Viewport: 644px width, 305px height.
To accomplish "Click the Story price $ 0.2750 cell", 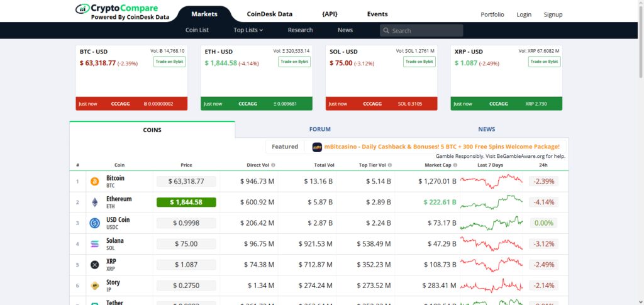I will tap(186, 286).
